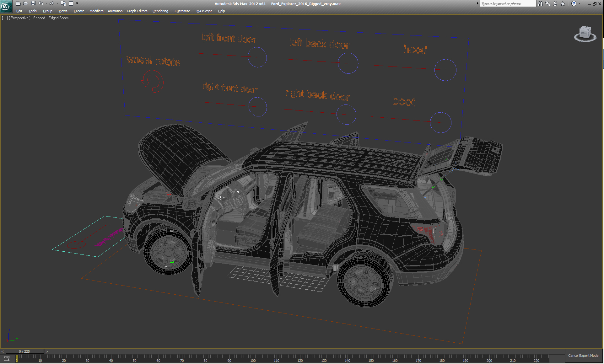Image resolution: width=604 pixels, height=364 pixels.
Task: Open the redo history dropdown arrow
Action: 57,3
